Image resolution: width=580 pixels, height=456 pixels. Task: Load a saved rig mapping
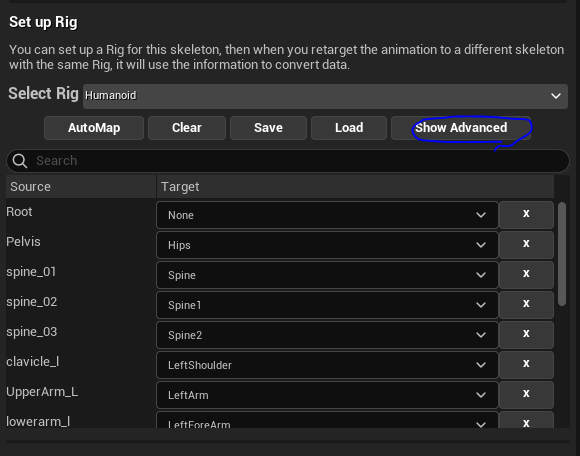tap(349, 128)
